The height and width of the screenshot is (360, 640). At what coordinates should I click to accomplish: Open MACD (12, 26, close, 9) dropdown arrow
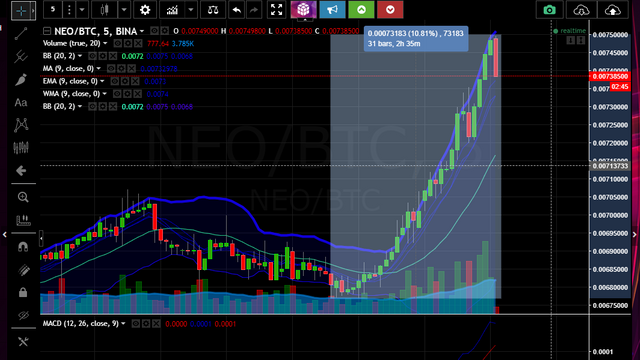click(123, 324)
